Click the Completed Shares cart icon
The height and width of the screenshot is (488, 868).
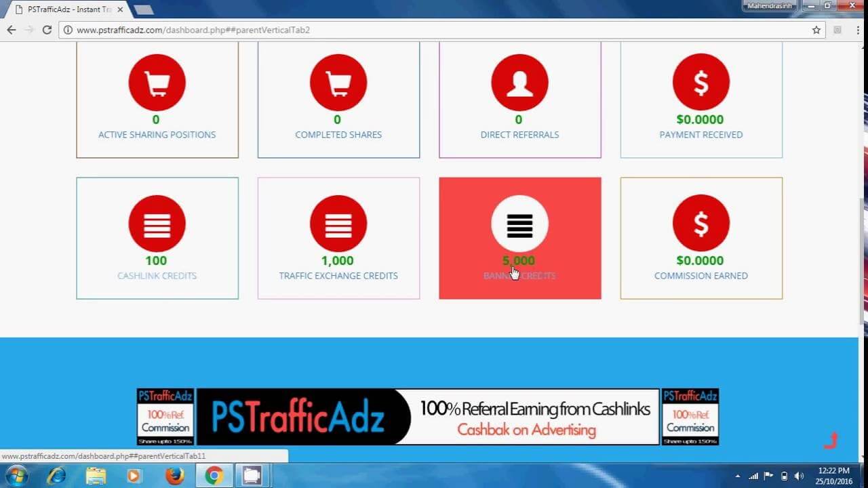tap(338, 83)
